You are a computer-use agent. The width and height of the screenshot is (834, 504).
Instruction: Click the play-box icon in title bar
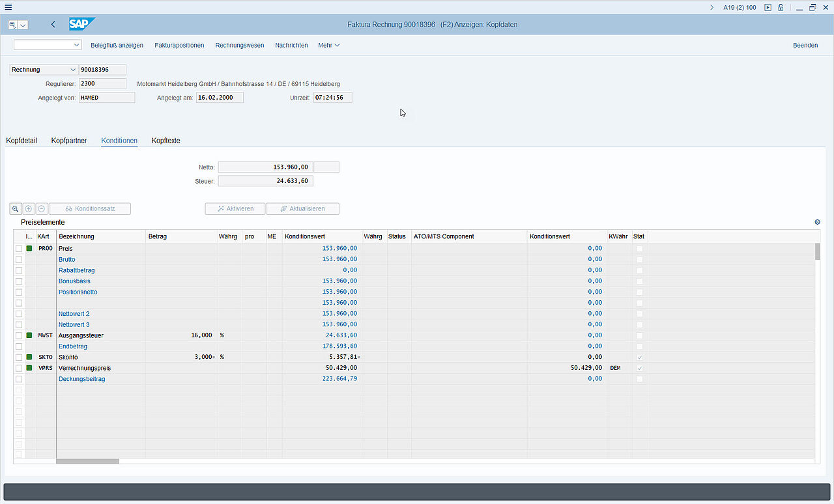tap(768, 7)
